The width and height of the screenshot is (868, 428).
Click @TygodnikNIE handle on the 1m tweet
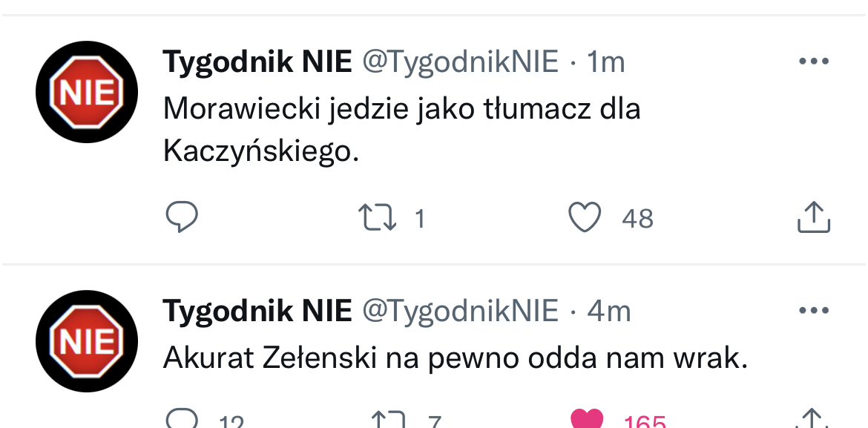[460, 62]
